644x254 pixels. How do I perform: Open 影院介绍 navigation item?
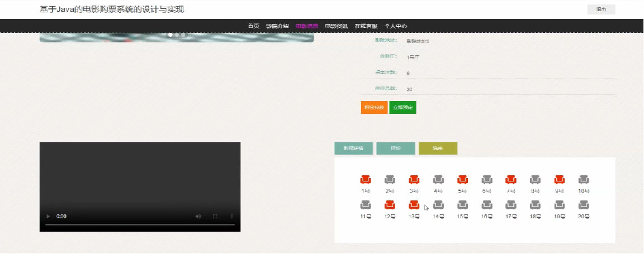point(277,26)
